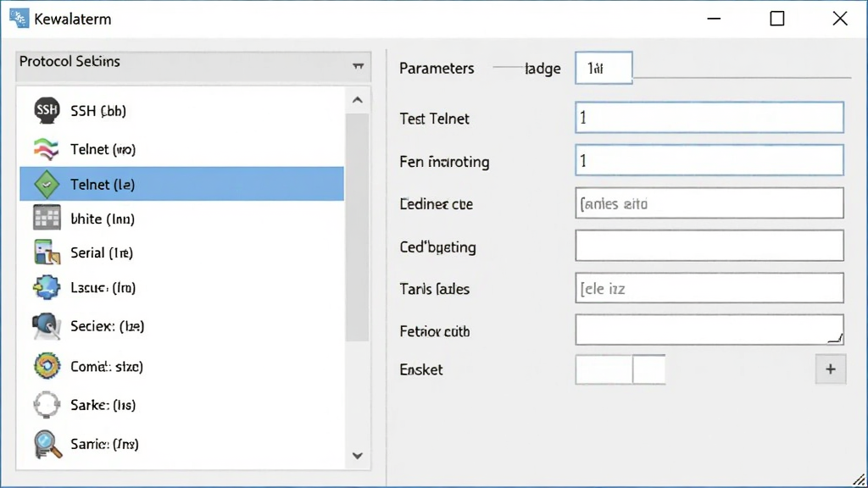Screen dimensions: 868x488
Task: Select the Telnet (wo) list entry
Action: pos(181,149)
